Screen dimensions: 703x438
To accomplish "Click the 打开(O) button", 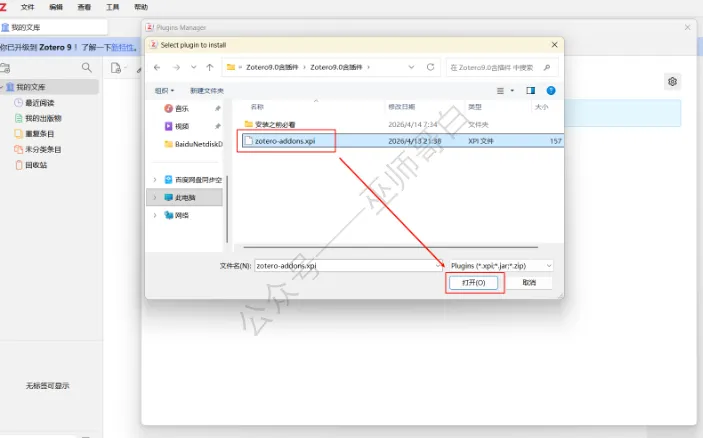I will (473, 282).
